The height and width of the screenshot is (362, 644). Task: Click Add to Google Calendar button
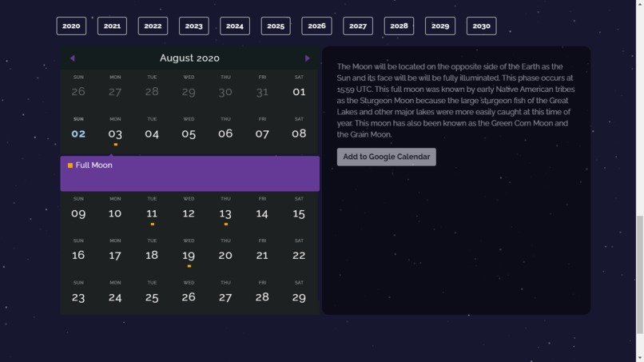click(x=387, y=157)
